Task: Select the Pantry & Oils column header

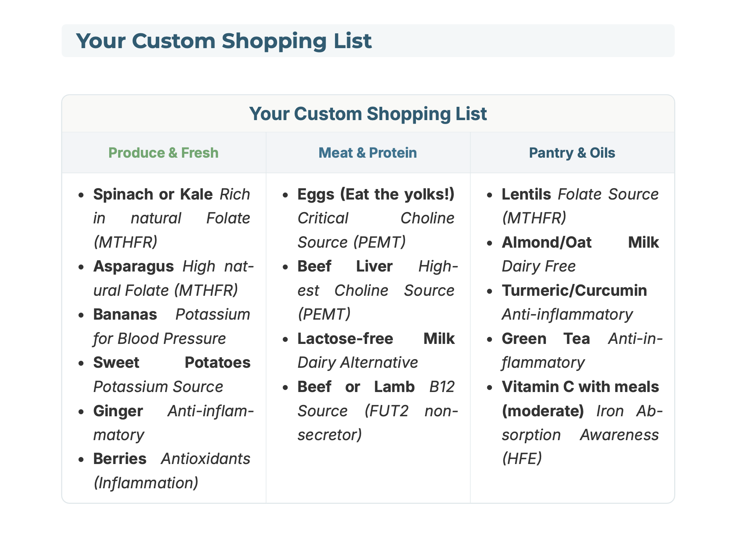Action: (x=572, y=153)
